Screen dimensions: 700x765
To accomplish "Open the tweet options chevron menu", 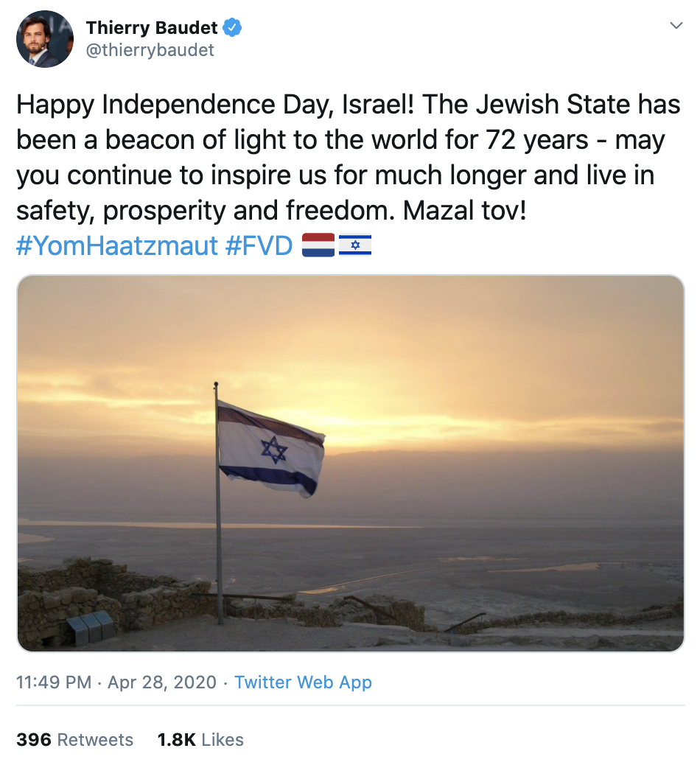I will pyautogui.click(x=676, y=26).
